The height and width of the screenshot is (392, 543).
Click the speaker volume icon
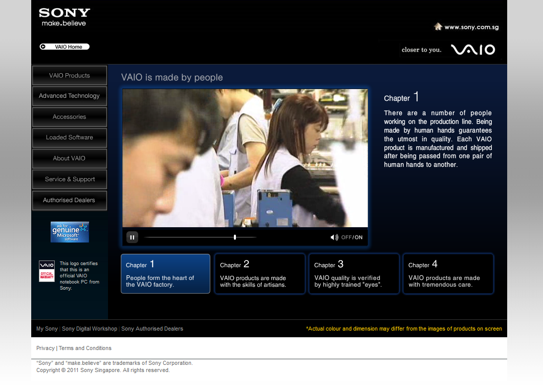pos(334,237)
